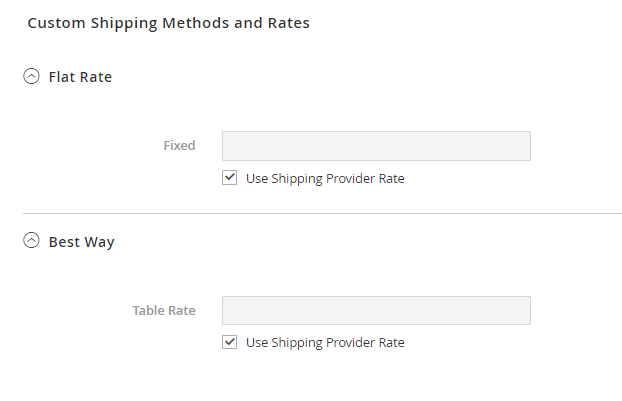Click the Custom Shipping Methods and Rates heading

point(168,23)
